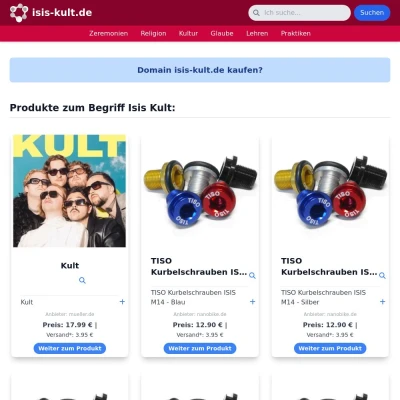Expand Kult description with plus icon

click(x=122, y=302)
